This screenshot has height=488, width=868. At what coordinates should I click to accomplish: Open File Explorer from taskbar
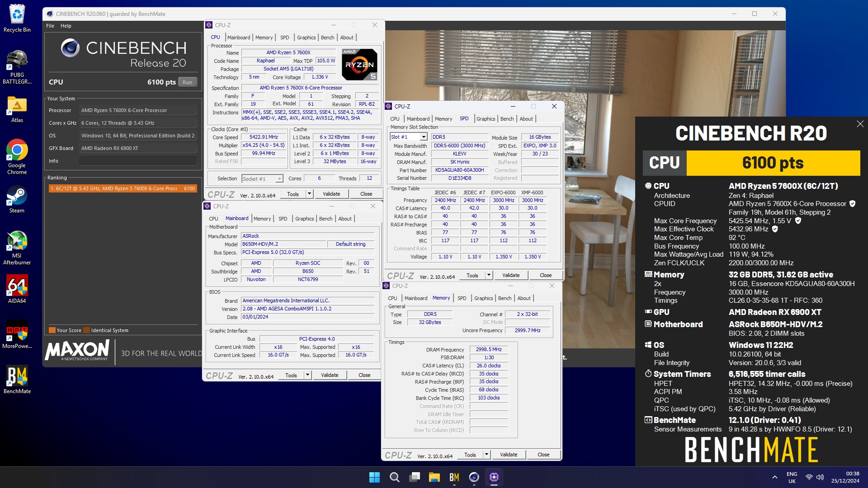[434, 477]
